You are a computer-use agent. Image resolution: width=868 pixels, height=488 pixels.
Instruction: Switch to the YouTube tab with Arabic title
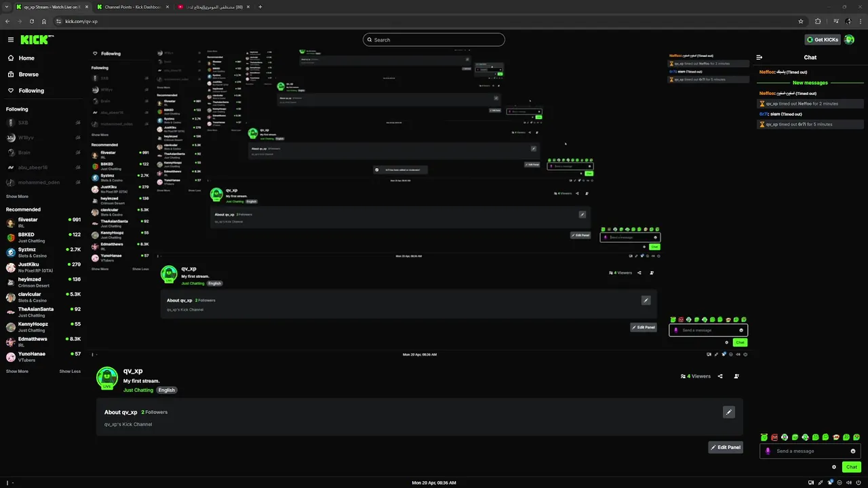click(x=213, y=7)
